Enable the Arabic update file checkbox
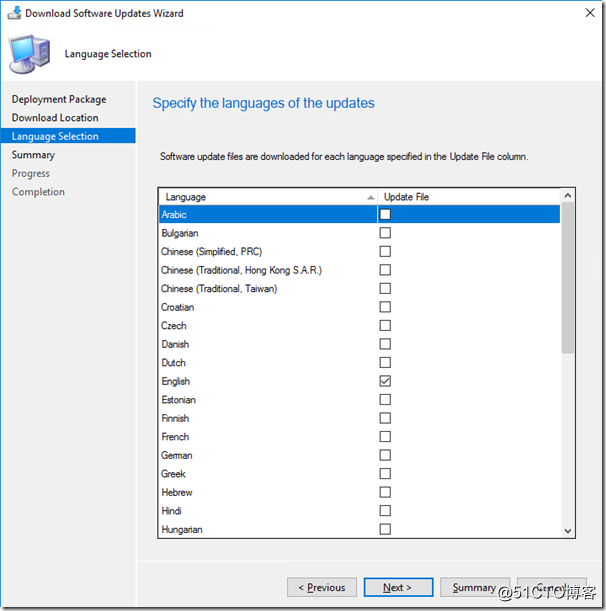The image size is (606, 611). click(x=385, y=214)
